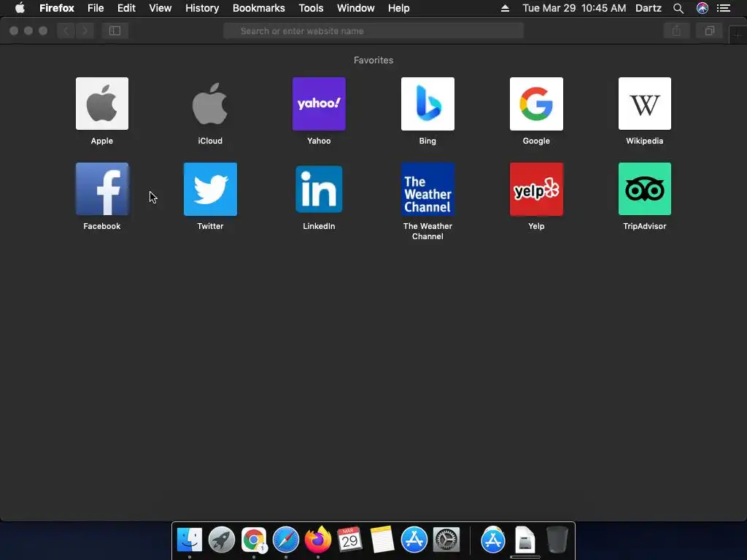Open the Help menu
This screenshot has width=747, height=560.
click(x=399, y=8)
